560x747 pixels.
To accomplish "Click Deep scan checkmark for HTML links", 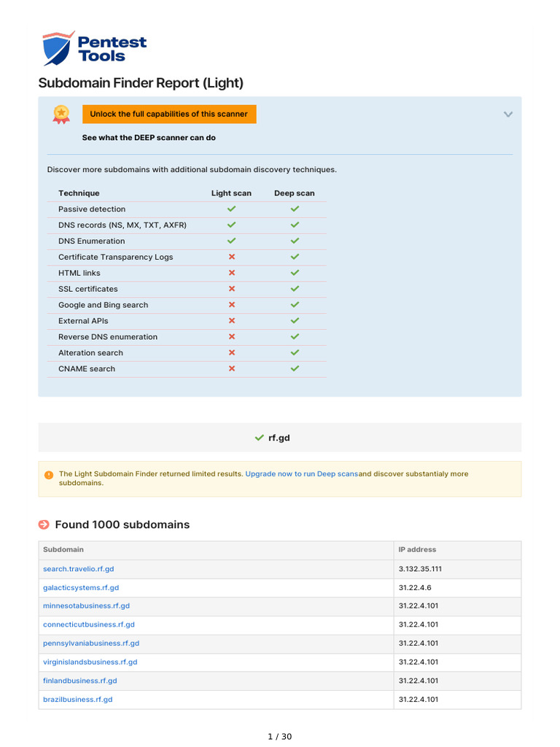I will (295, 273).
